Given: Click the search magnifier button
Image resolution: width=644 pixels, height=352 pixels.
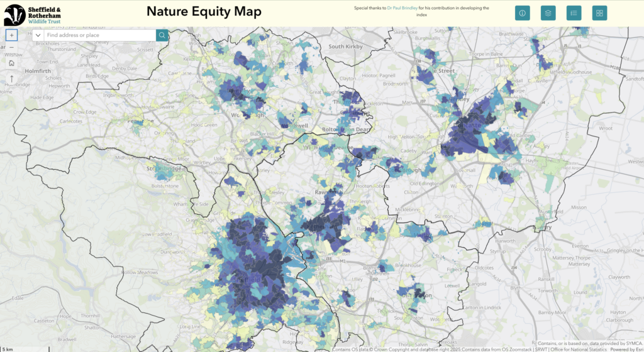Looking at the screenshot, I should click(162, 35).
